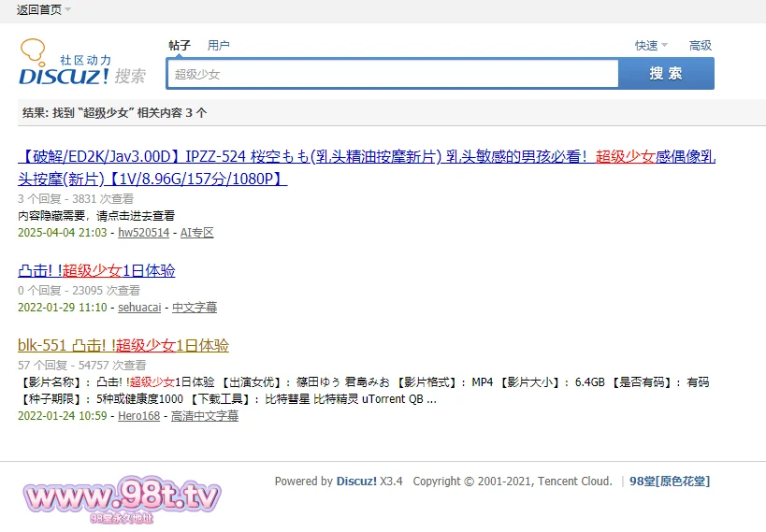Switch to the 用户 search tab
Screen dimensions: 766x532
click(218, 45)
